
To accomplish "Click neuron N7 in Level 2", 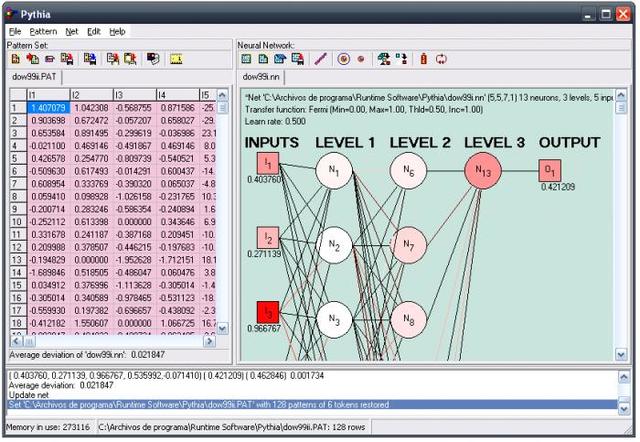I will tap(408, 245).
